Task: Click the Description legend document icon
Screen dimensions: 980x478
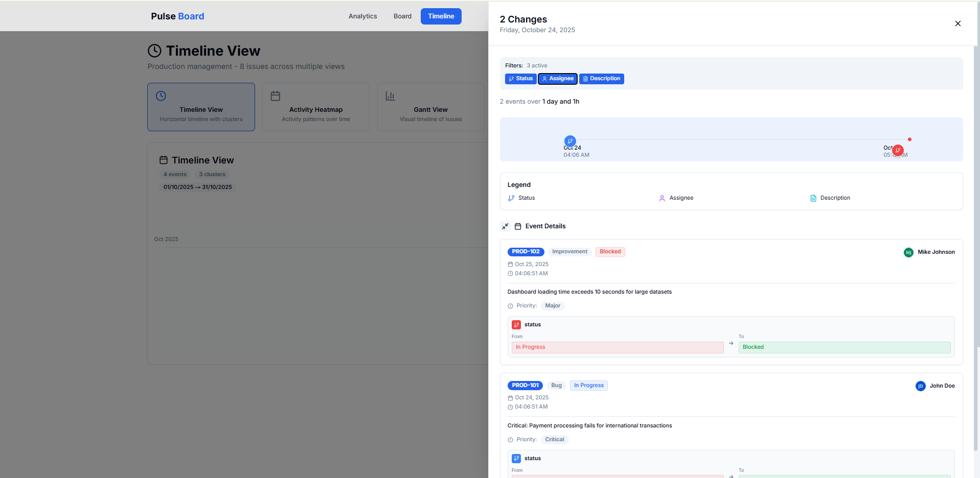Action: tap(813, 198)
